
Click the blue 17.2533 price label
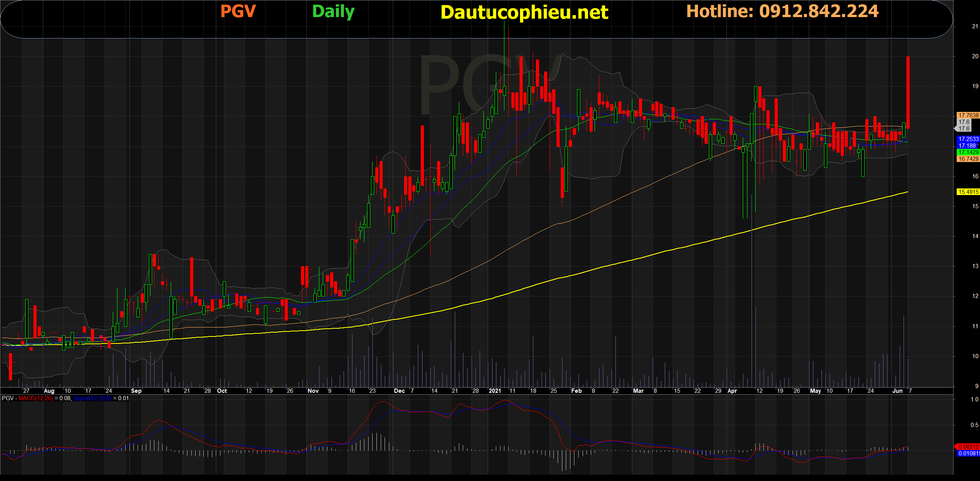tap(968, 139)
